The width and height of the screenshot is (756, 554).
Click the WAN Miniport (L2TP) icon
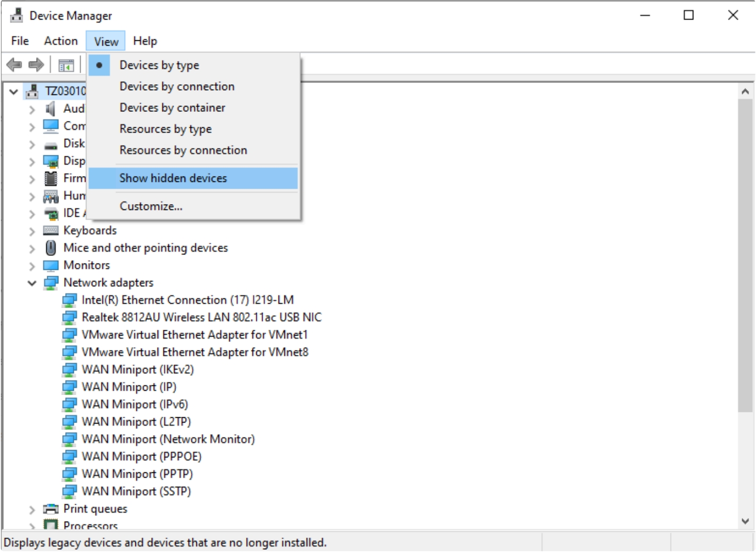[69, 422]
